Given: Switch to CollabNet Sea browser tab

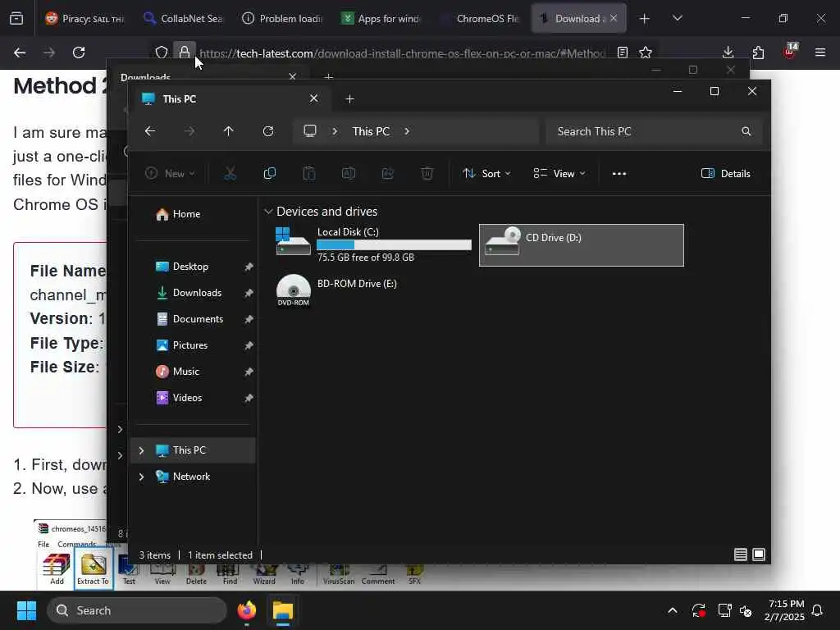Looking at the screenshot, I should [184, 19].
